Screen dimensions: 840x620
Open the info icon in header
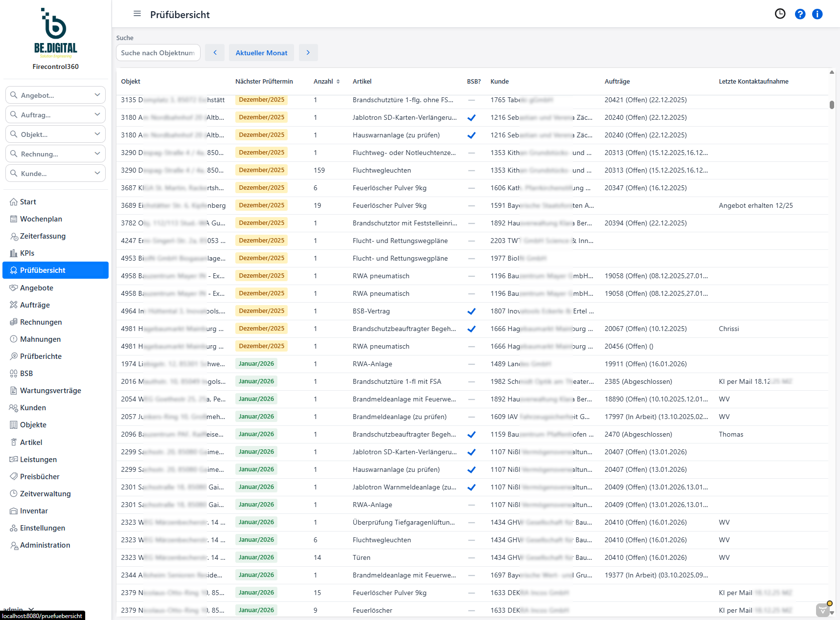click(x=817, y=14)
